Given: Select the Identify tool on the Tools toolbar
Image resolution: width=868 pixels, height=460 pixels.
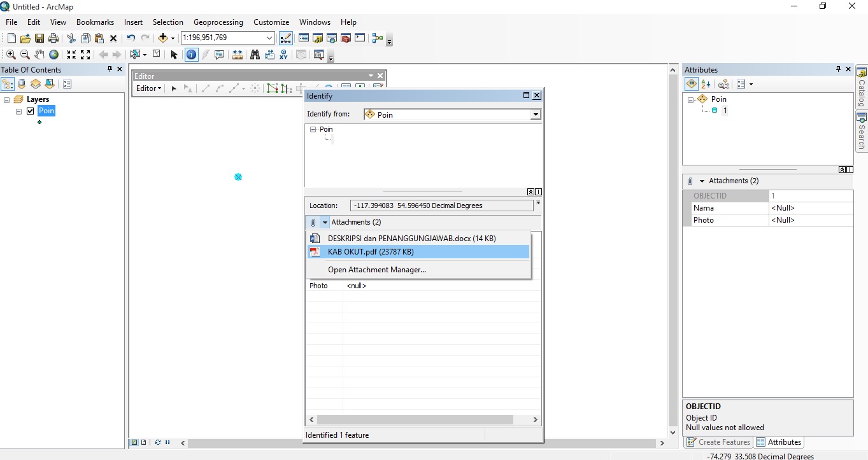Looking at the screenshot, I should (x=191, y=55).
